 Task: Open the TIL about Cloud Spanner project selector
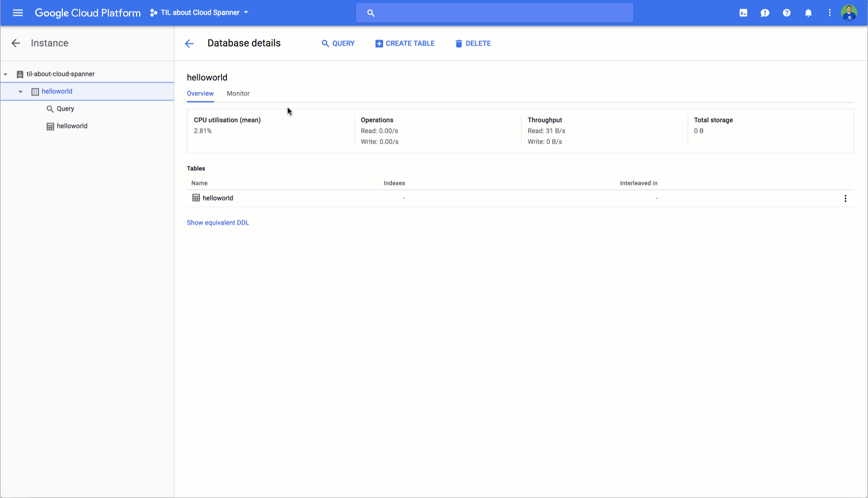click(199, 12)
